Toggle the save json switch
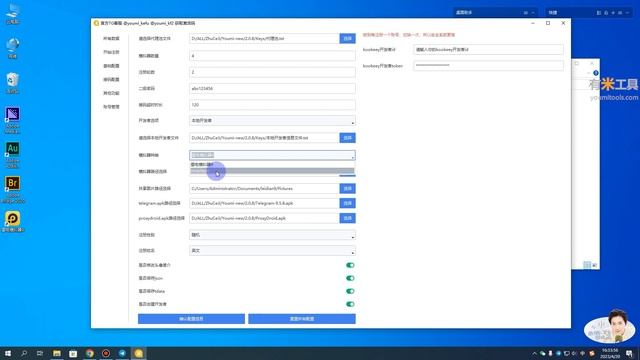Viewport: 640px width, 360px height. (x=350, y=278)
